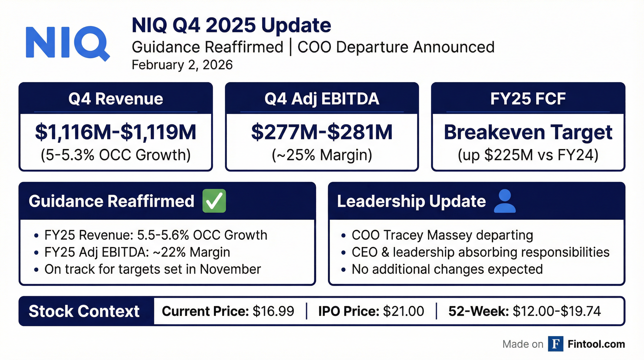Select the FY25 FCF card header
The width and height of the screenshot is (644, 360).
(528, 99)
